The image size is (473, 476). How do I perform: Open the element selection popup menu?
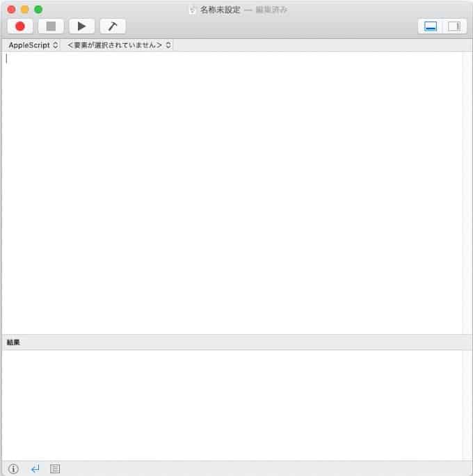[x=119, y=45]
